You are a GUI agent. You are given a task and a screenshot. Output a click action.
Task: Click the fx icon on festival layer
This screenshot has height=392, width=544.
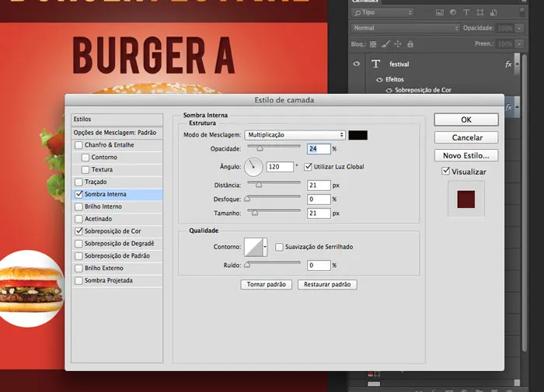coord(508,64)
